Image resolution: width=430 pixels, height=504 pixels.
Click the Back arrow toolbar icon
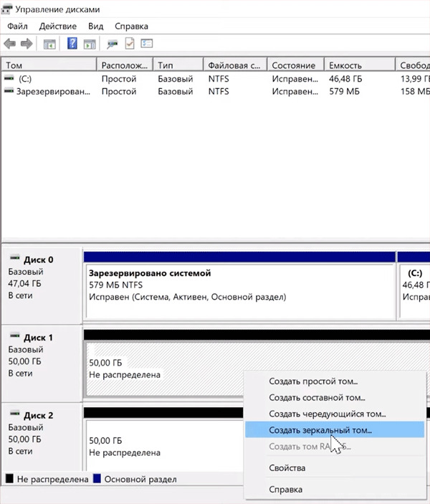(x=10, y=44)
